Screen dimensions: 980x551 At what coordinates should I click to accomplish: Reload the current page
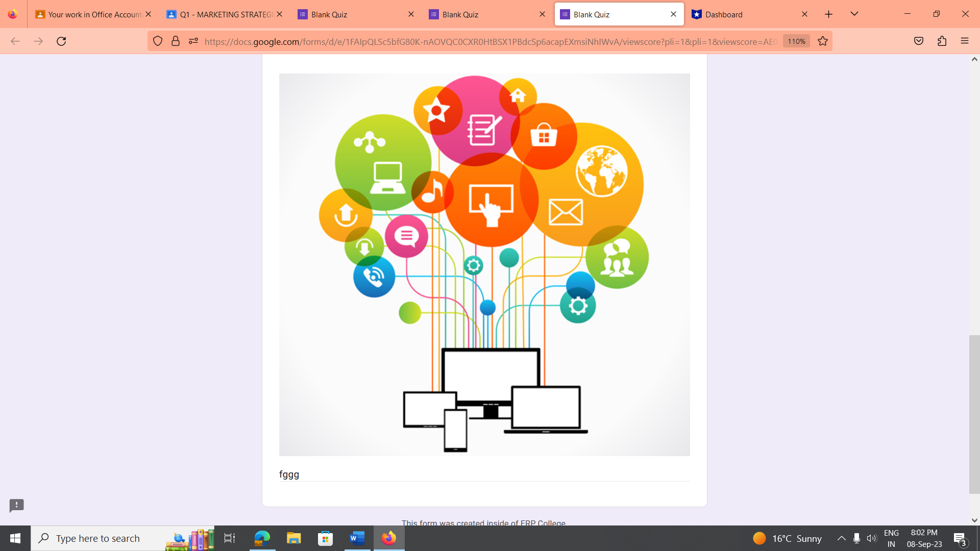(61, 41)
